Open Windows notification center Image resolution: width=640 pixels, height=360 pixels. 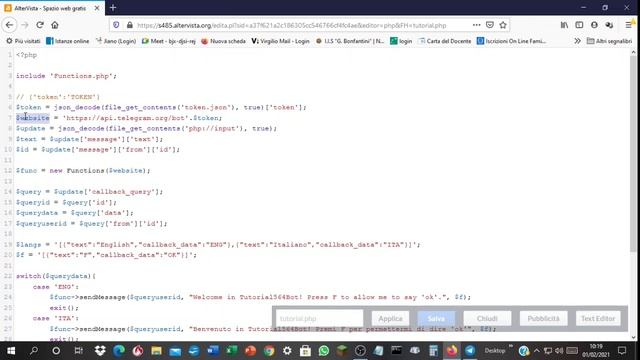[x=622, y=351]
